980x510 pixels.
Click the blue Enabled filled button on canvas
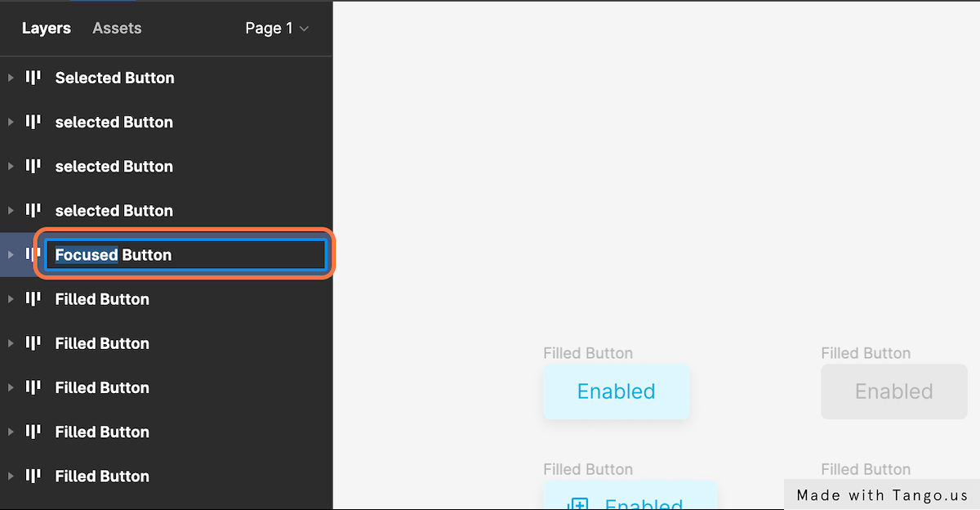[616, 391]
